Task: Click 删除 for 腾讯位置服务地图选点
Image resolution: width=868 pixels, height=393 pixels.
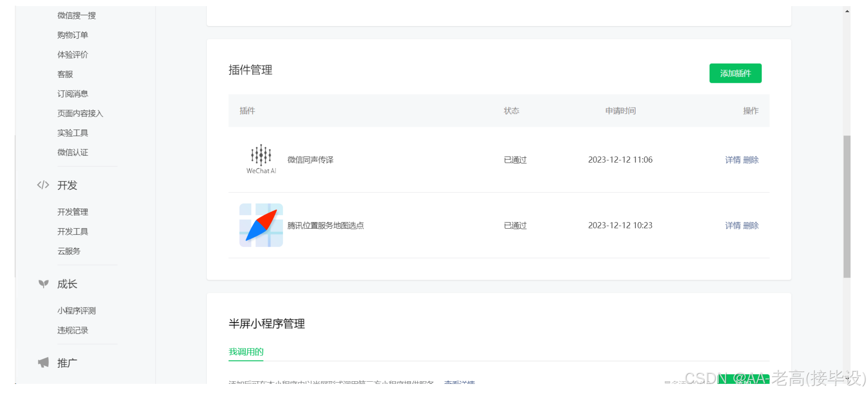Action: click(751, 226)
